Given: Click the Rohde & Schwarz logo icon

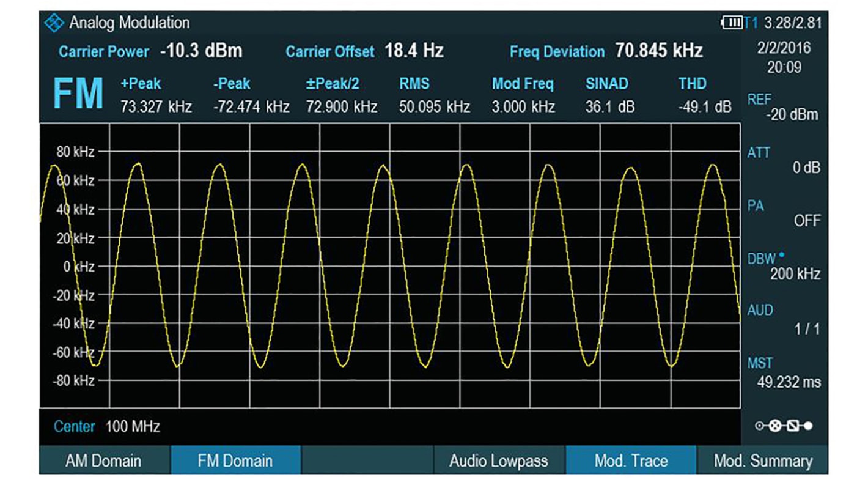Looking at the screenshot, I should click(x=54, y=23).
